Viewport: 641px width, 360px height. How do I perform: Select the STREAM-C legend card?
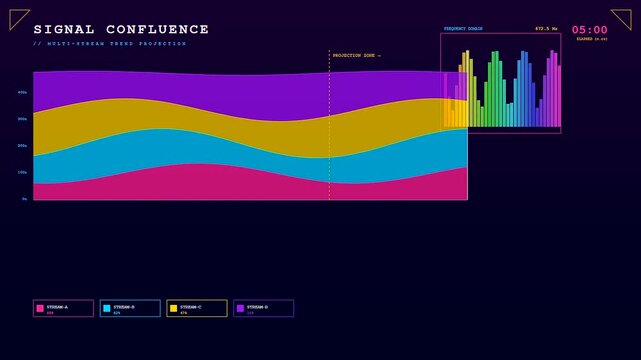tap(197, 308)
